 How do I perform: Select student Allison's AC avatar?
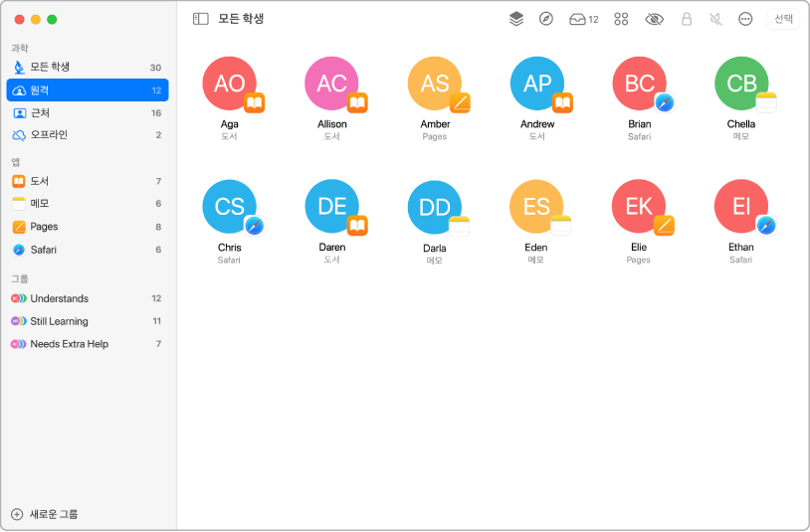(x=331, y=84)
